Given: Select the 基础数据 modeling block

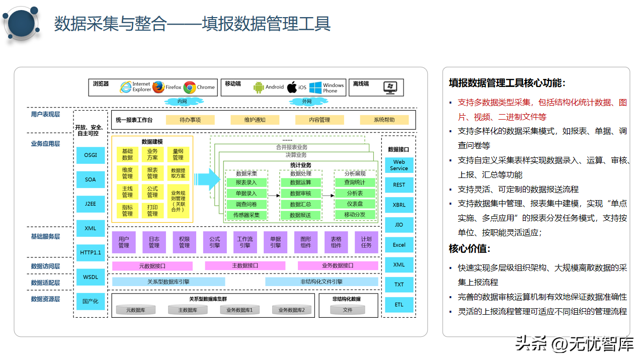Looking at the screenshot, I should [x=127, y=154].
